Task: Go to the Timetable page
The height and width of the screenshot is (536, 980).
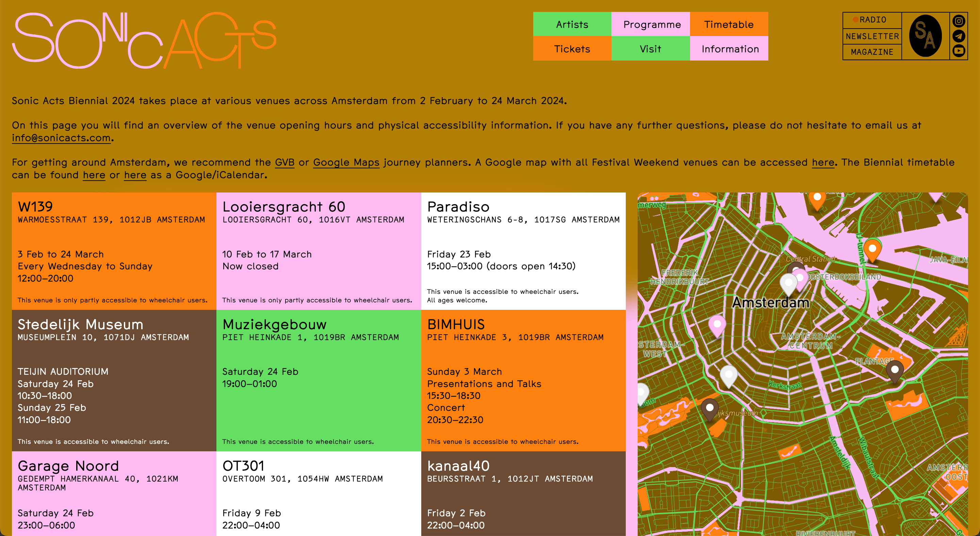Action: 728,24
